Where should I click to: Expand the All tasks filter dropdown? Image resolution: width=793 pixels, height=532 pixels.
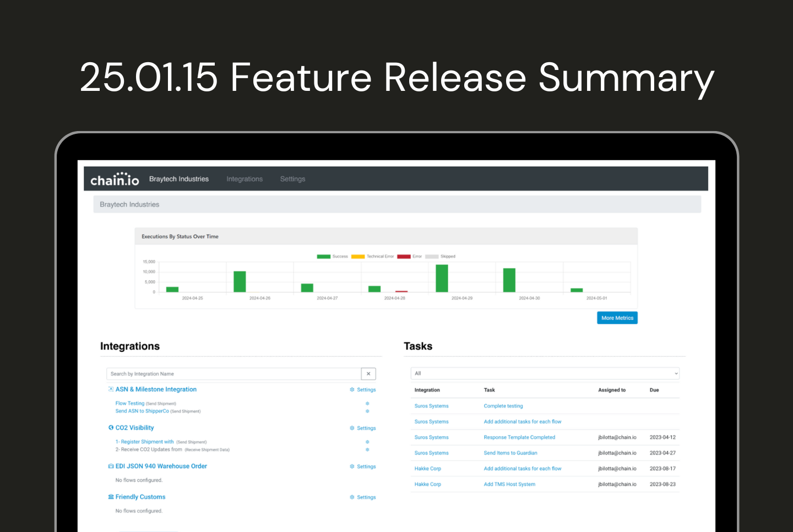click(x=545, y=374)
